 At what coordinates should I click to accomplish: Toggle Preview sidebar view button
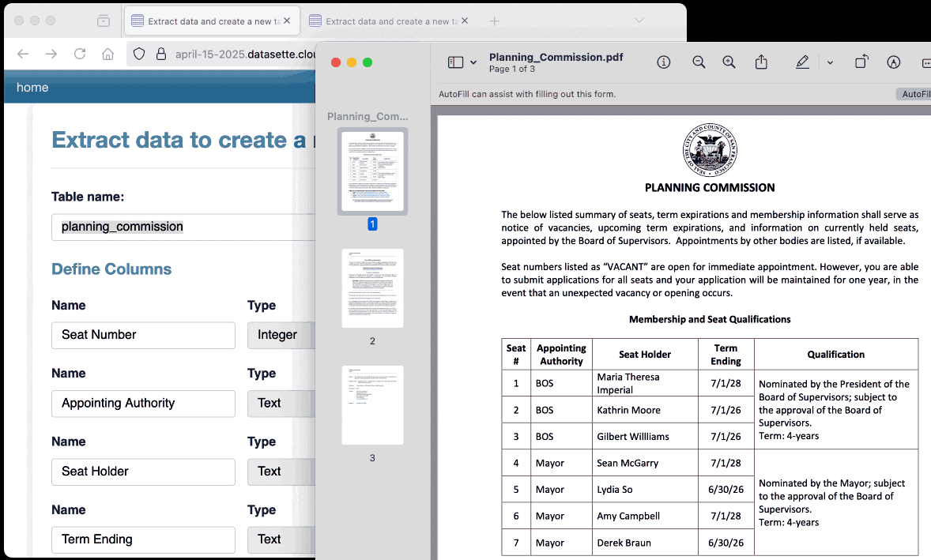click(455, 62)
